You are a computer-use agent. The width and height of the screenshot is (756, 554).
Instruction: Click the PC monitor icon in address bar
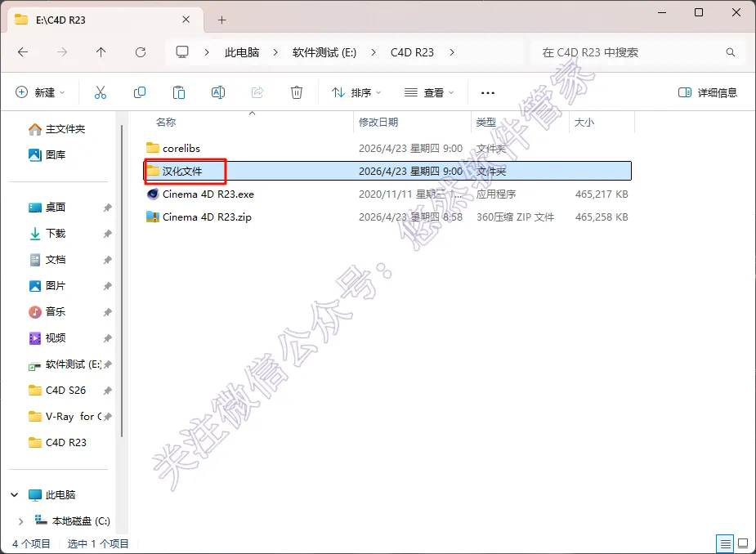click(182, 52)
